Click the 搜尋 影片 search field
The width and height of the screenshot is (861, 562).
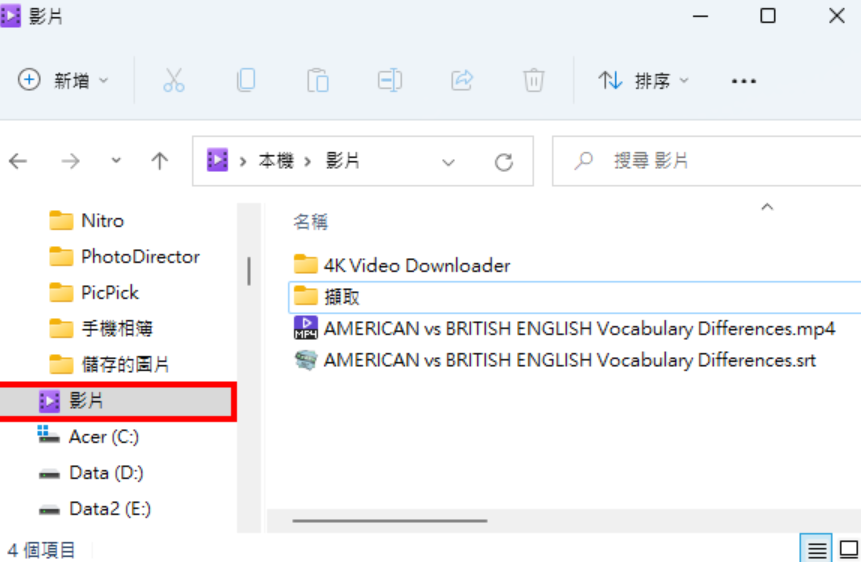707,161
